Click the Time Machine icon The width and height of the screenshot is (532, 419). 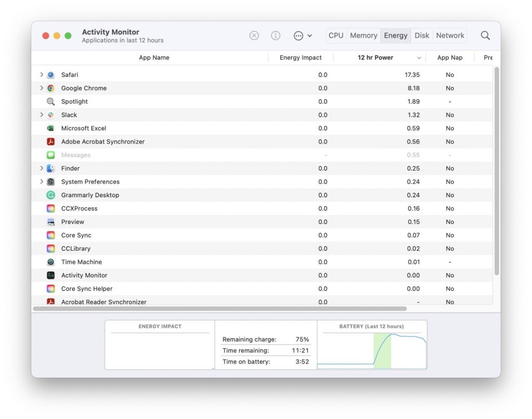pos(50,261)
